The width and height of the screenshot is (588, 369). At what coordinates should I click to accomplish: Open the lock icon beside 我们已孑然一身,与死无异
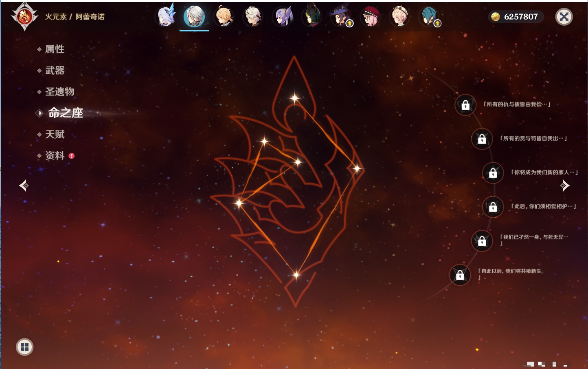[x=482, y=241]
